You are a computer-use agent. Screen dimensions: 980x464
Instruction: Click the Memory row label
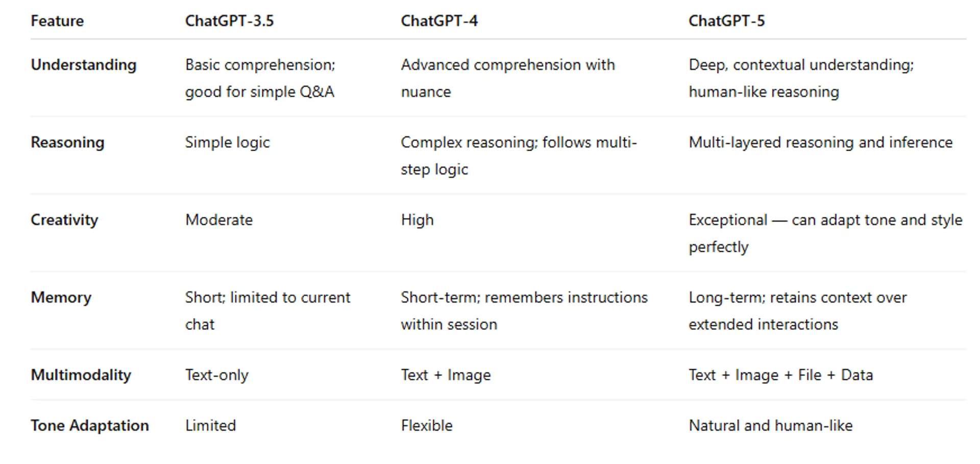coord(61,298)
